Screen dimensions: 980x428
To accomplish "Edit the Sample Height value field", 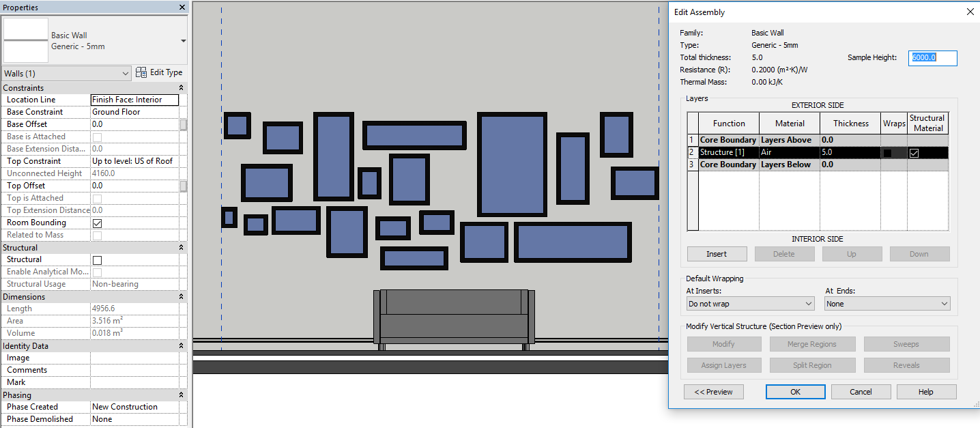I will 932,58.
